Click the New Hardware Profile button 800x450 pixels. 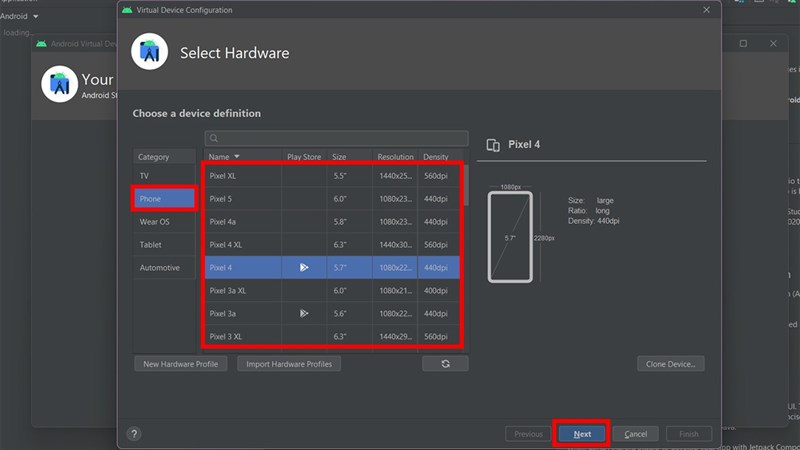click(x=180, y=364)
